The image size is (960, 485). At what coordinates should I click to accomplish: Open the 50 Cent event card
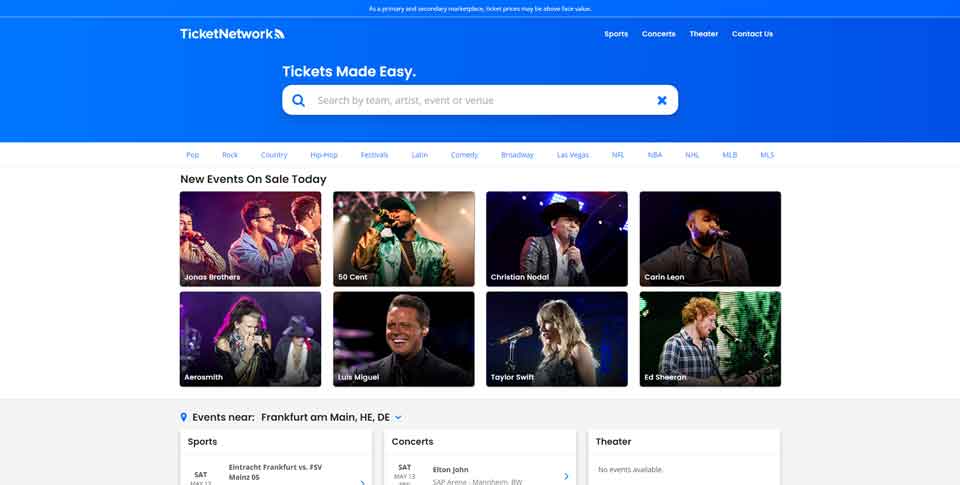404,239
